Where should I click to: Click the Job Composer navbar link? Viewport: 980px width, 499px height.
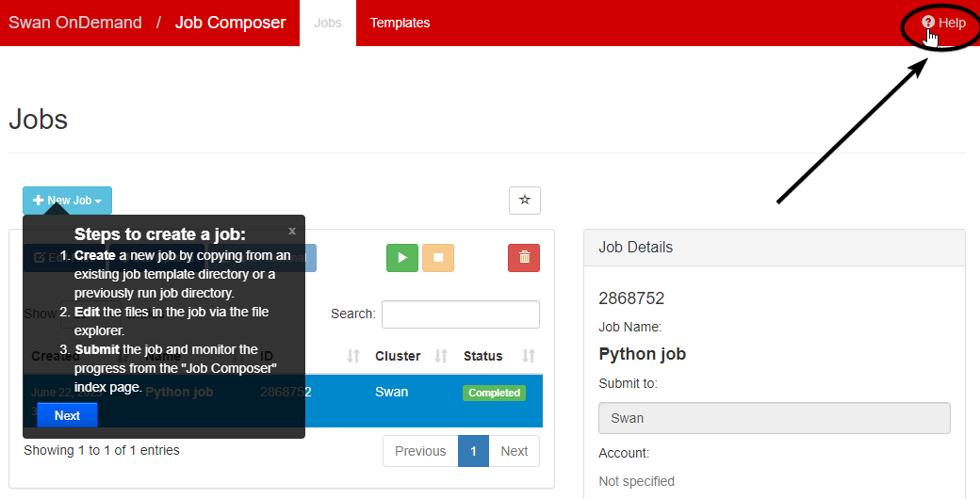230,23
